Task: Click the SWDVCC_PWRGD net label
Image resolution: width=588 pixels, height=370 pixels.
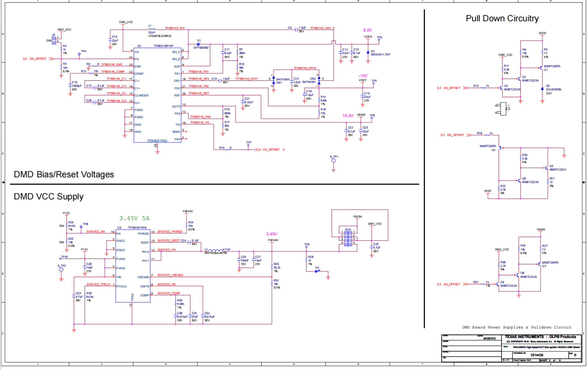Action: [x=170, y=232]
